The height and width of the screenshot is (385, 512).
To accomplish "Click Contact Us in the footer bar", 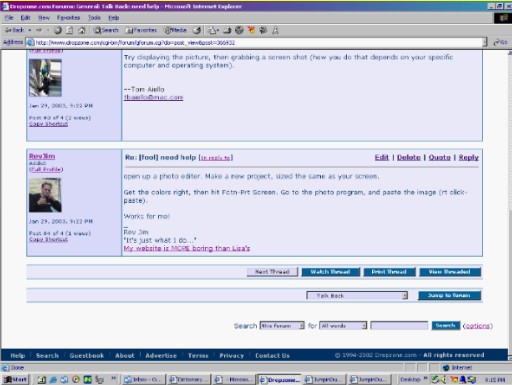I will click(272, 356).
